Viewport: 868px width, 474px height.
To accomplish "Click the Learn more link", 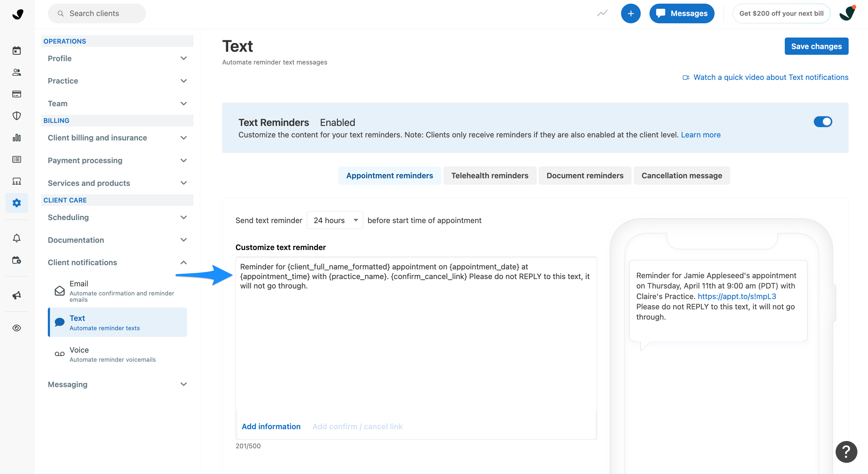I will click(701, 135).
